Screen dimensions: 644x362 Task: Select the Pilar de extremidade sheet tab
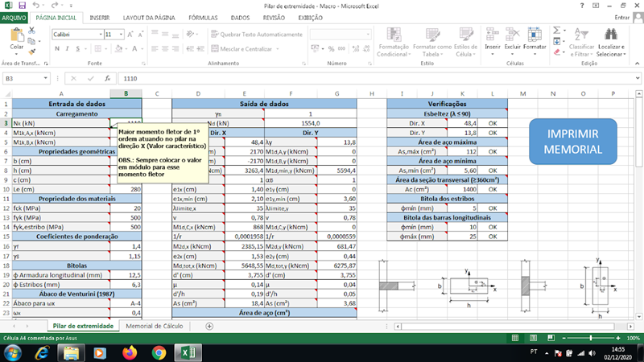pos(83,326)
